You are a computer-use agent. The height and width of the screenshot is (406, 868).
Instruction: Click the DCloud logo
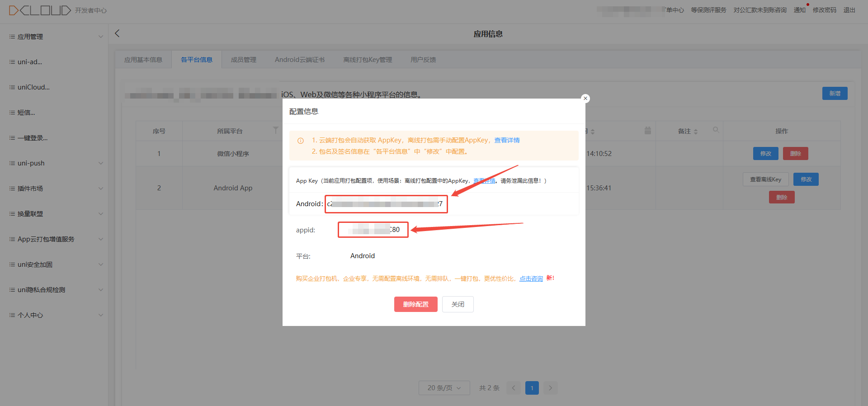40,10
